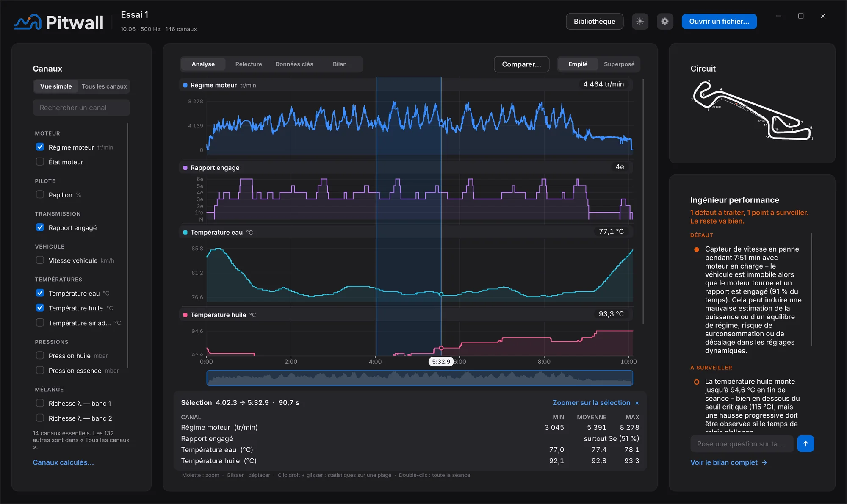The height and width of the screenshot is (504, 847).
Task: Enable the Vitesse véhicule channel
Action: (x=40, y=260)
